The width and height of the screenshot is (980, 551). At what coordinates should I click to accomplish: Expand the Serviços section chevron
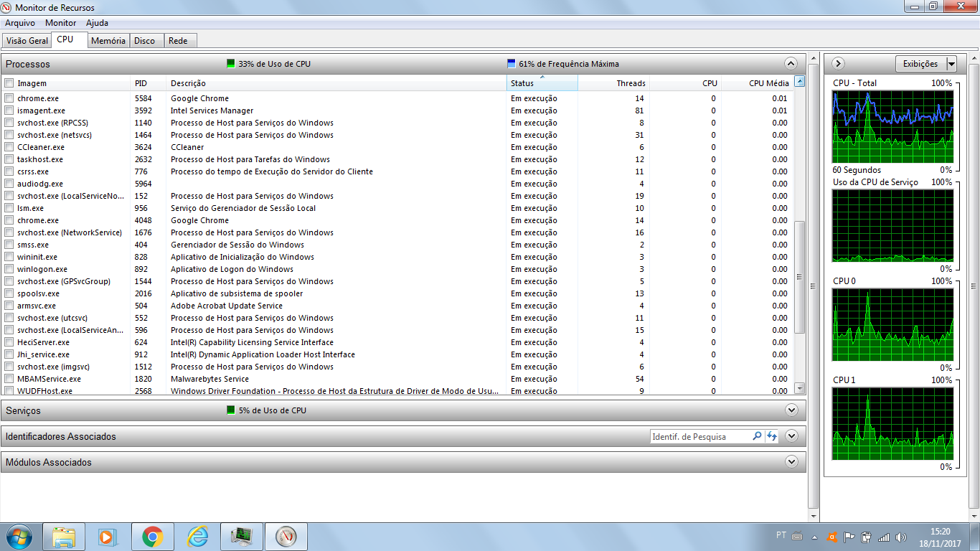coord(791,410)
